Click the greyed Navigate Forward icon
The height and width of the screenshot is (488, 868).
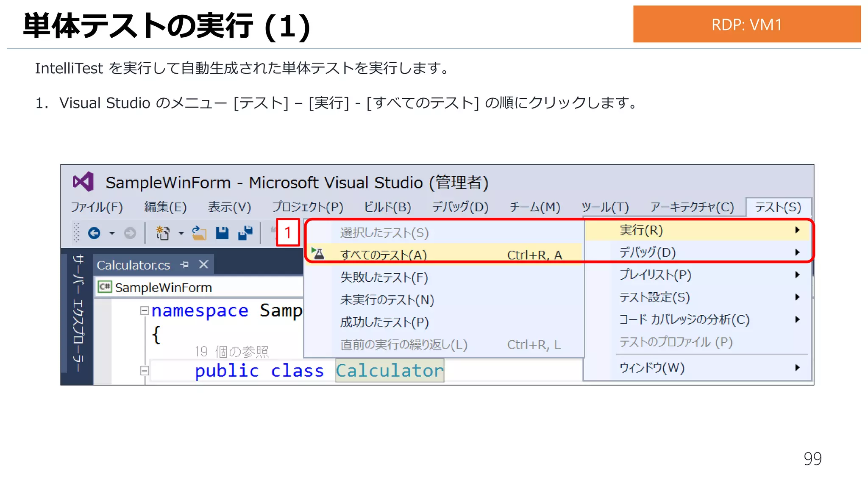click(130, 233)
